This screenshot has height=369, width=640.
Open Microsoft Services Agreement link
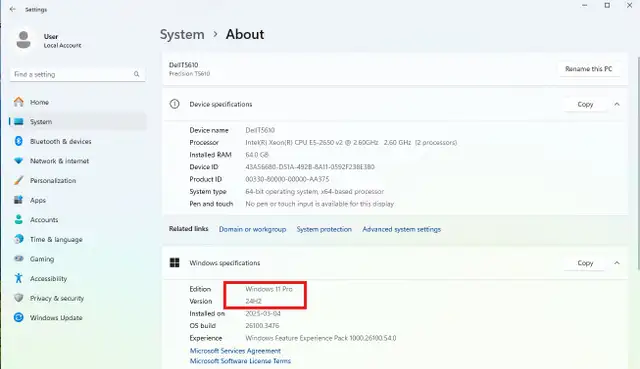[235, 351]
